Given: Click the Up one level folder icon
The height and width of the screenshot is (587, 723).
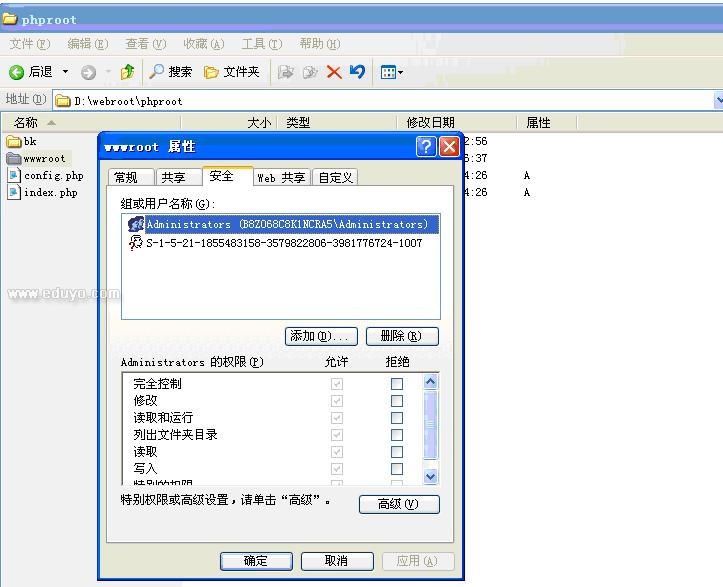Looking at the screenshot, I should [127, 72].
